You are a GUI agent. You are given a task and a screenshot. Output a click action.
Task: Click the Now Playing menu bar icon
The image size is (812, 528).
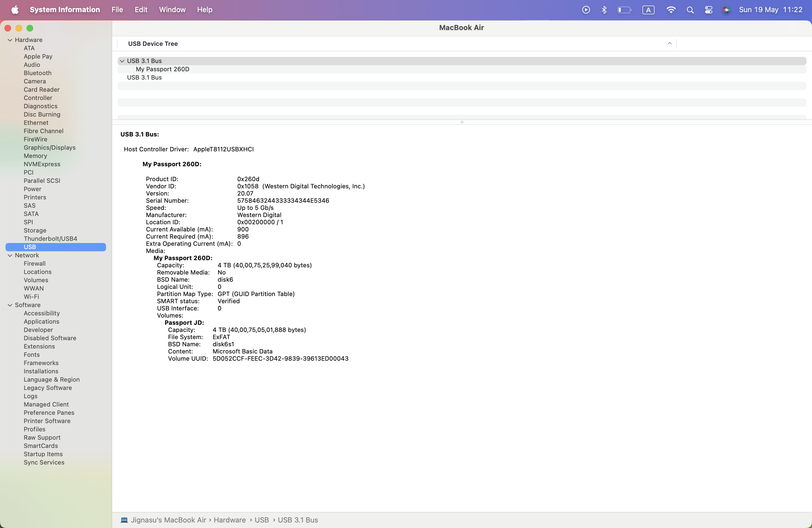point(586,10)
